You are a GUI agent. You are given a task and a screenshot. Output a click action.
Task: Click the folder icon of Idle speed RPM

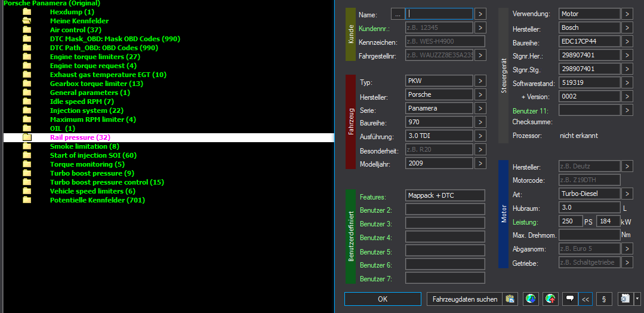tap(27, 102)
